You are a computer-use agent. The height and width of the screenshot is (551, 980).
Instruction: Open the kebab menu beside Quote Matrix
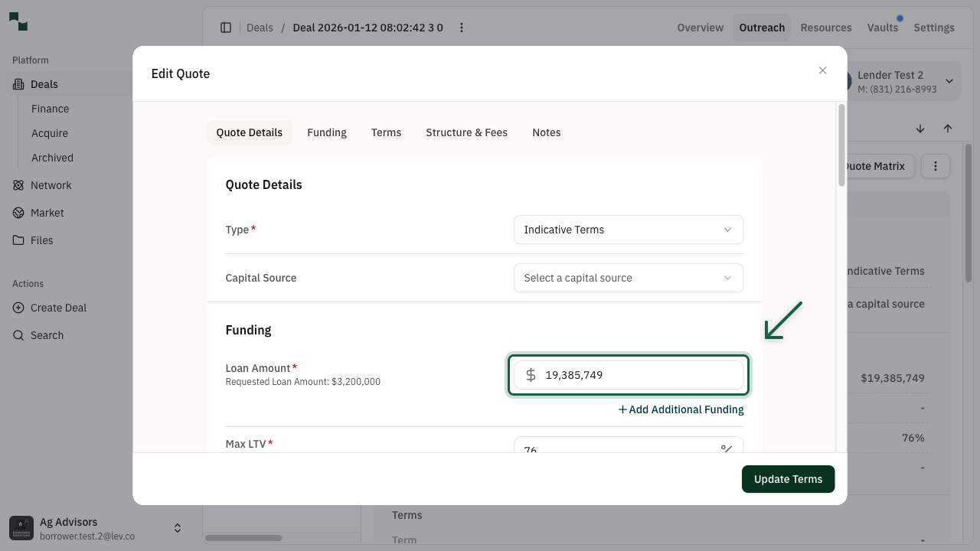point(935,165)
